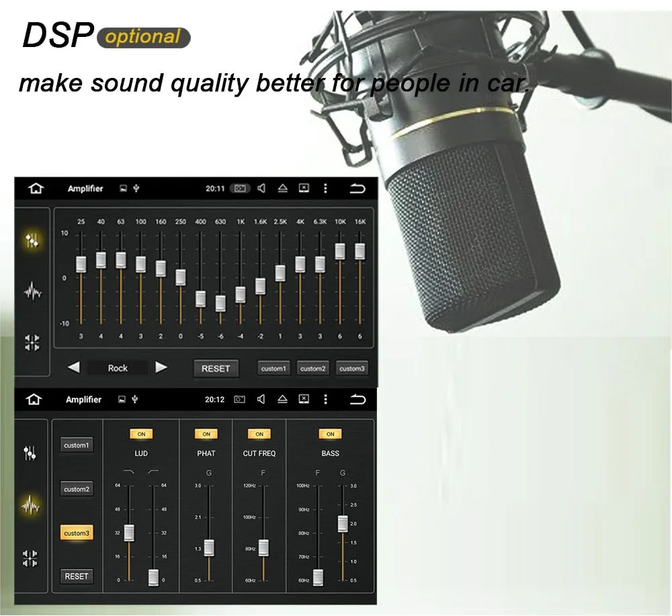Viewport: 672px width, 616px height.
Task: Select the highlighted custom3 in the lower screen
Action: point(77,533)
